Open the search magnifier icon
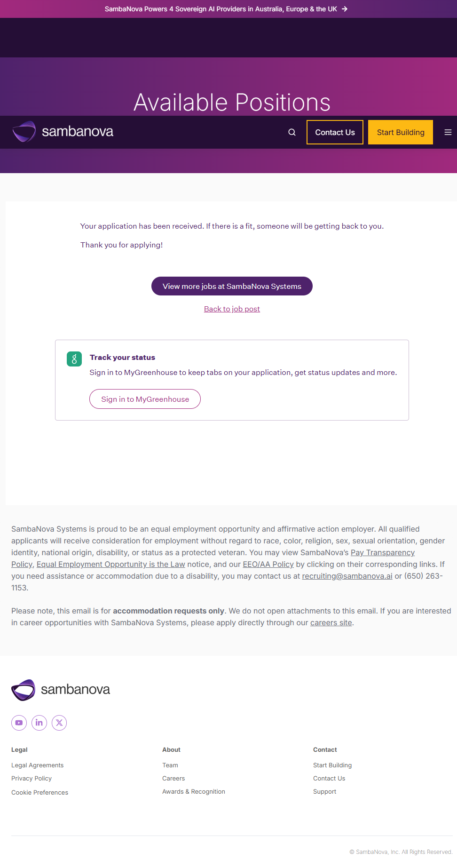This screenshot has width=457, height=868. pyautogui.click(x=292, y=132)
